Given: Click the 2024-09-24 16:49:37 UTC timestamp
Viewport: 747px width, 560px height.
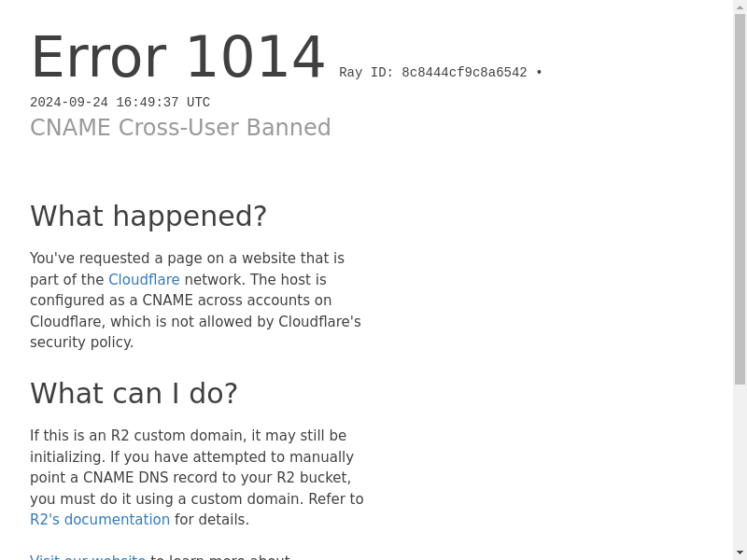Looking at the screenshot, I should pyautogui.click(x=120, y=103).
